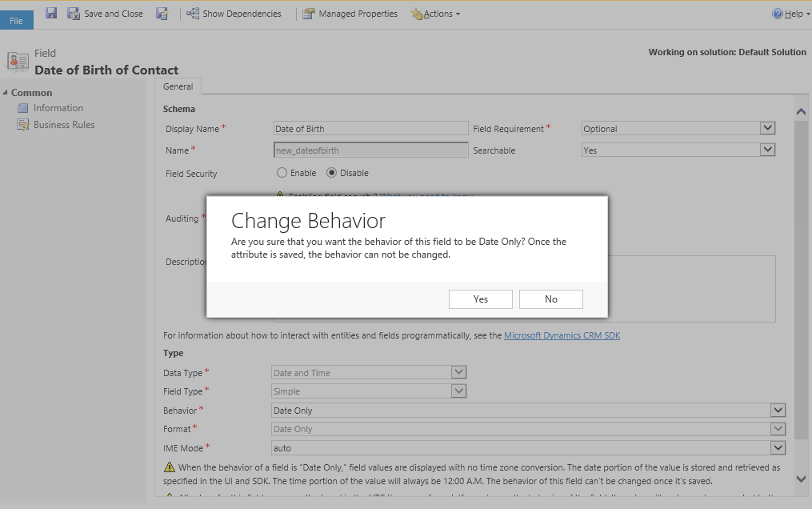This screenshot has width=812, height=509.
Task: Open the Help link
Action: (794, 14)
